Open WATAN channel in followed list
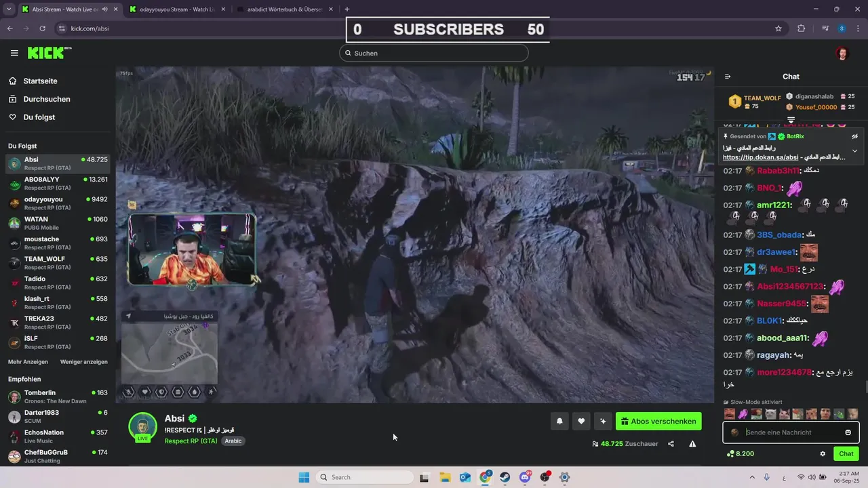This screenshot has height=488, width=868. [x=58, y=223]
